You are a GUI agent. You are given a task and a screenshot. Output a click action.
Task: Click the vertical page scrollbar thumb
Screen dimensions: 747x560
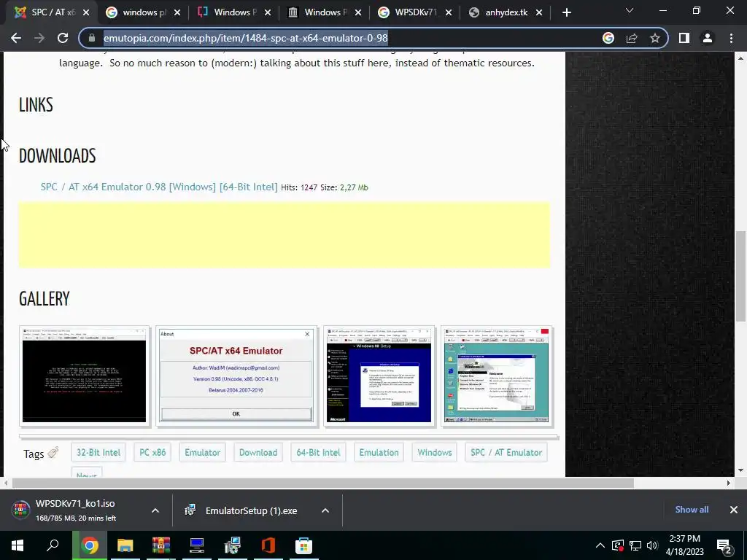pos(740,276)
